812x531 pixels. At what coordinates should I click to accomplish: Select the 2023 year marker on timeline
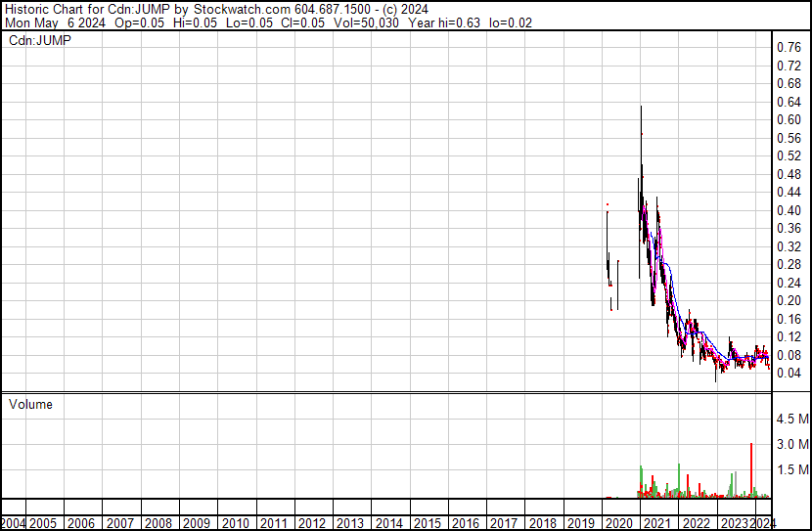pyautogui.click(x=735, y=523)
